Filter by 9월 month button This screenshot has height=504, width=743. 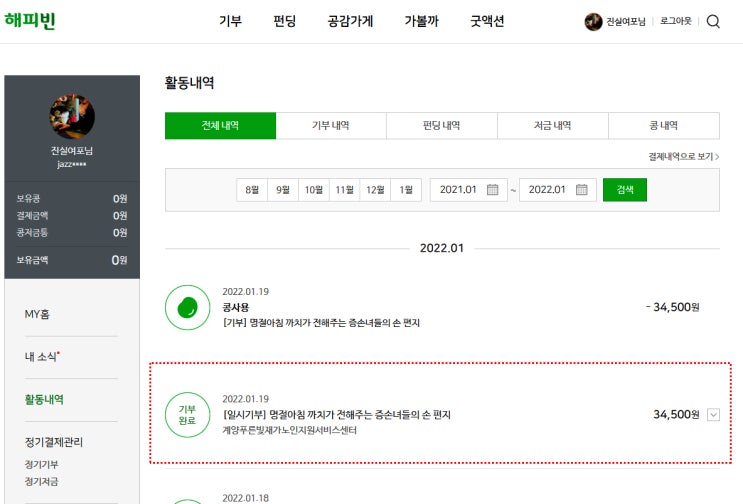283,189
